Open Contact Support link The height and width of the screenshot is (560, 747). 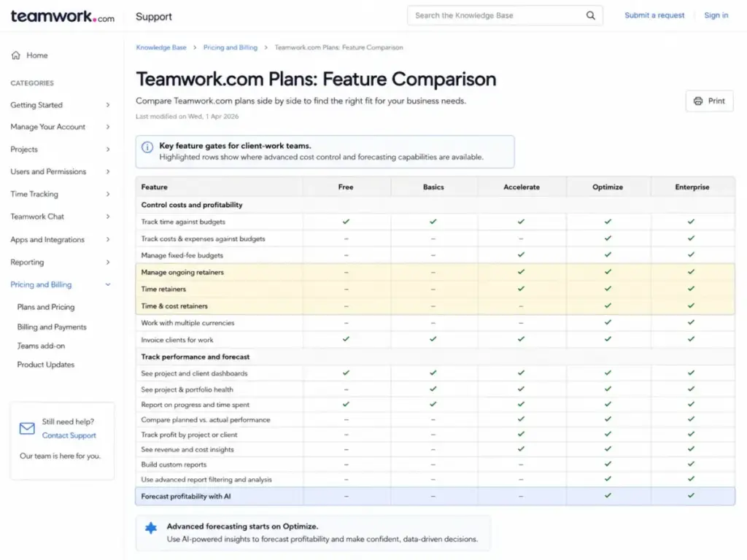69,435
